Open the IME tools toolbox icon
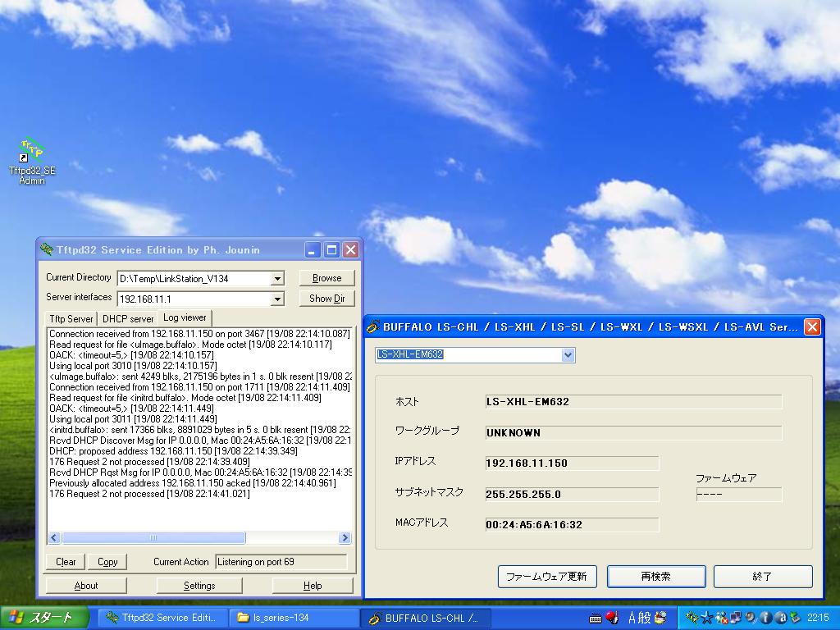 (x=660, y=618)
